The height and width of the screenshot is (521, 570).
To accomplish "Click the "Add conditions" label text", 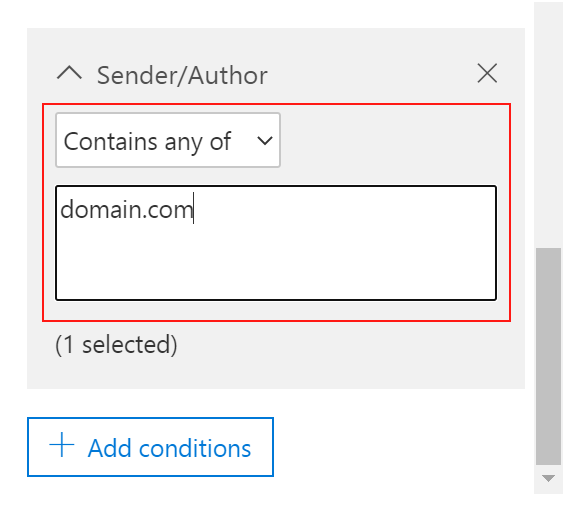I will pyautogui.click(x=169, y=448).
